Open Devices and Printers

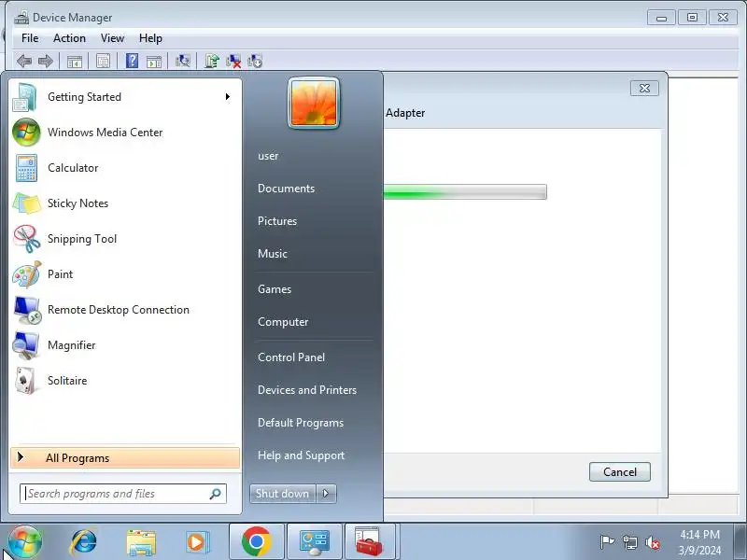[x=307, y=390]
